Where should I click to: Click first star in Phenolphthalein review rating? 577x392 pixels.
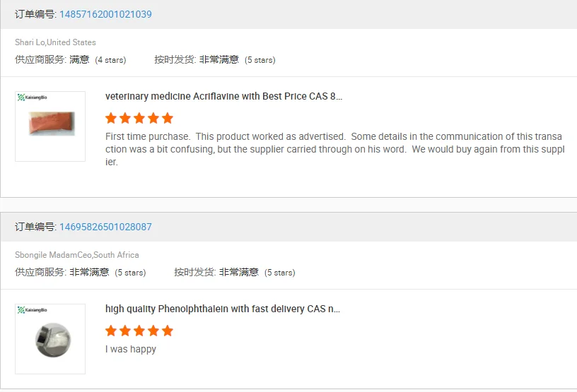coord(111,331)
